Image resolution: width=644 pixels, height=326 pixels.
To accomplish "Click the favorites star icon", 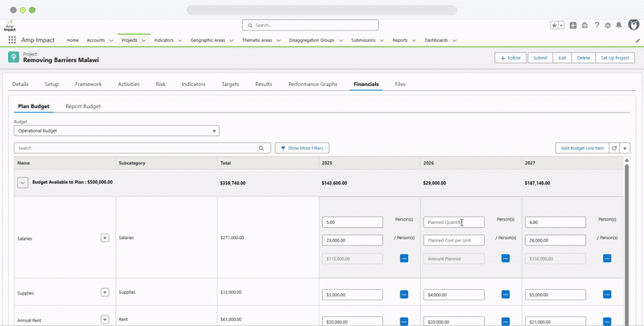I will click(x=555, y=26).
